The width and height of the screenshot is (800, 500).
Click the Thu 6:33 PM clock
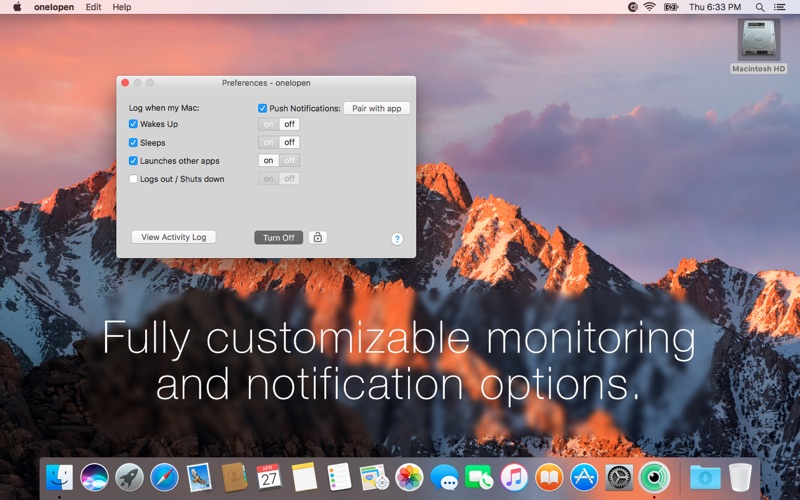[x=715, y=7]
